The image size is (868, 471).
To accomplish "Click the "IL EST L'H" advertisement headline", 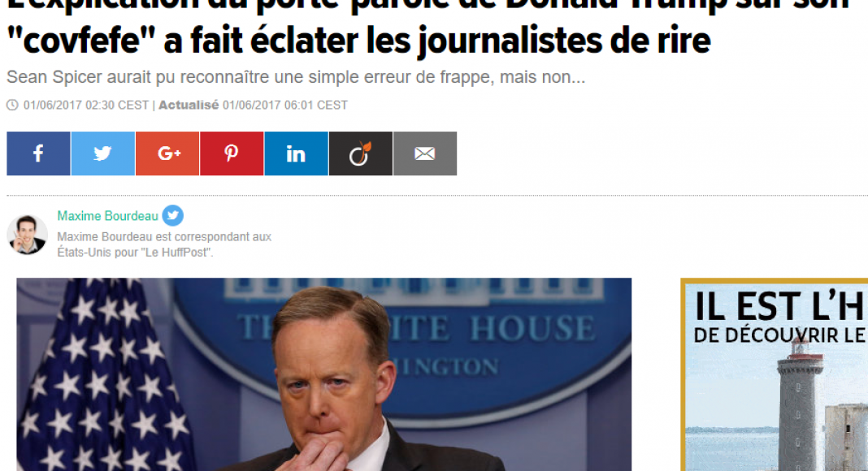I will 779,306.
